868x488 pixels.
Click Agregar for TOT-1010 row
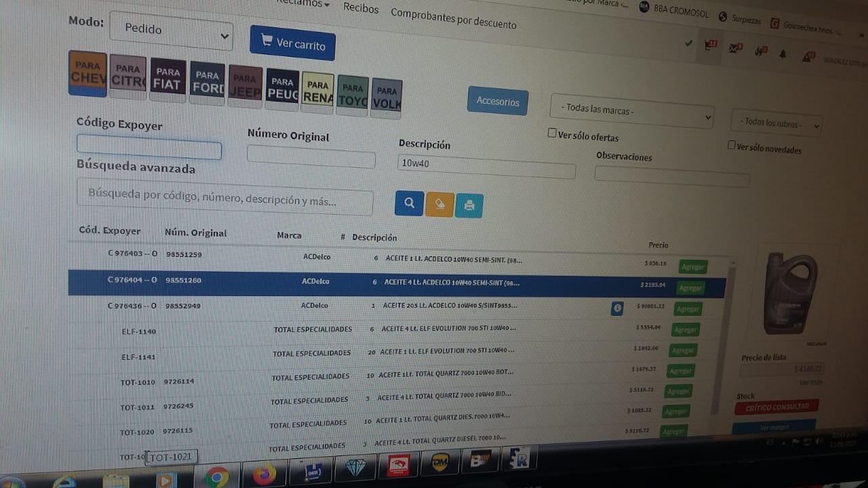680,371
